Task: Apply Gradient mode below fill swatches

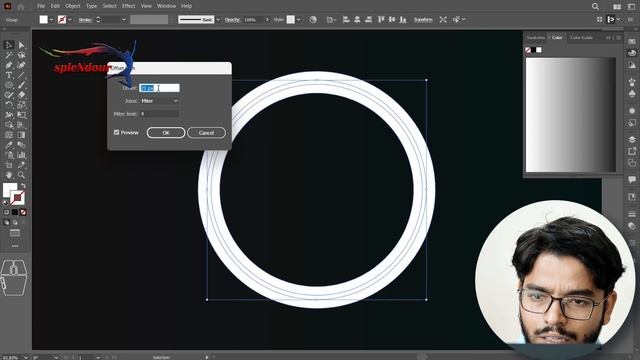Action: pos(15,212)
